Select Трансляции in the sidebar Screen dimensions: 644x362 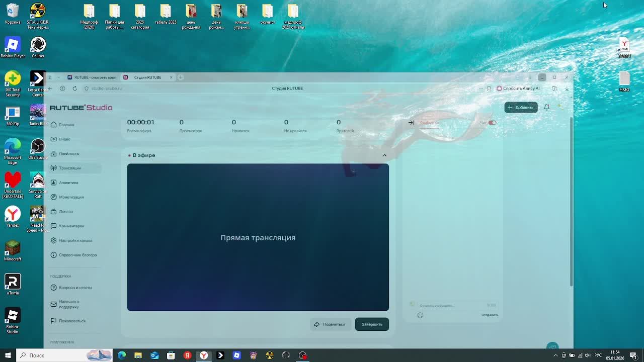click(x=75, y=168)
